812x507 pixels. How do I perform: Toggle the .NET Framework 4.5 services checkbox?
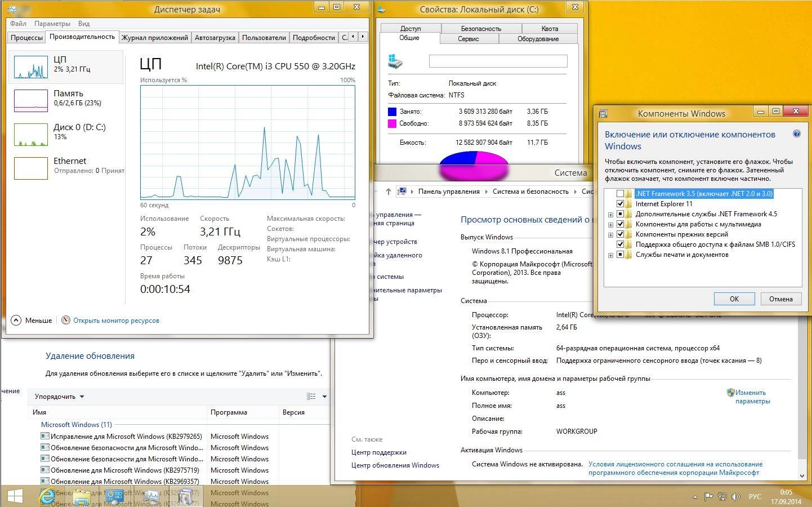pyautogui.click(x=620, y=214)
